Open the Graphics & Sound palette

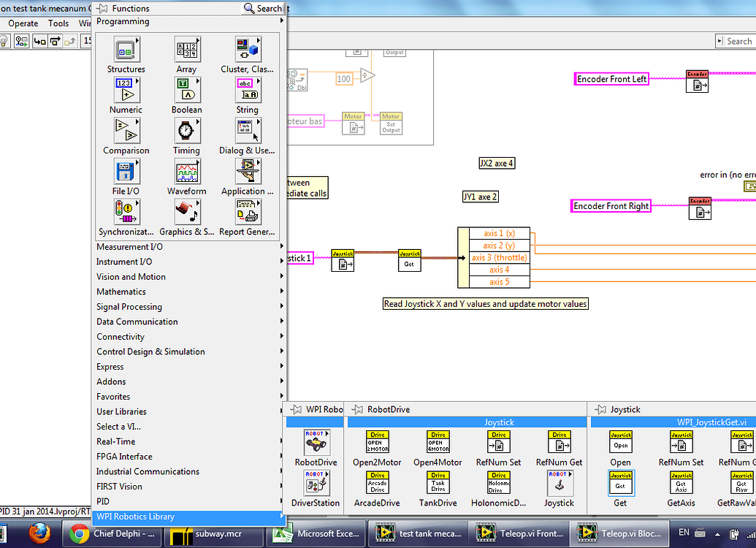(x=187, y=212)
